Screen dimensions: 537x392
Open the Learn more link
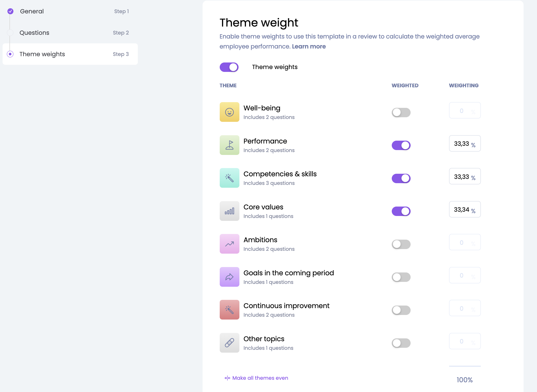(x=309, y=47)
